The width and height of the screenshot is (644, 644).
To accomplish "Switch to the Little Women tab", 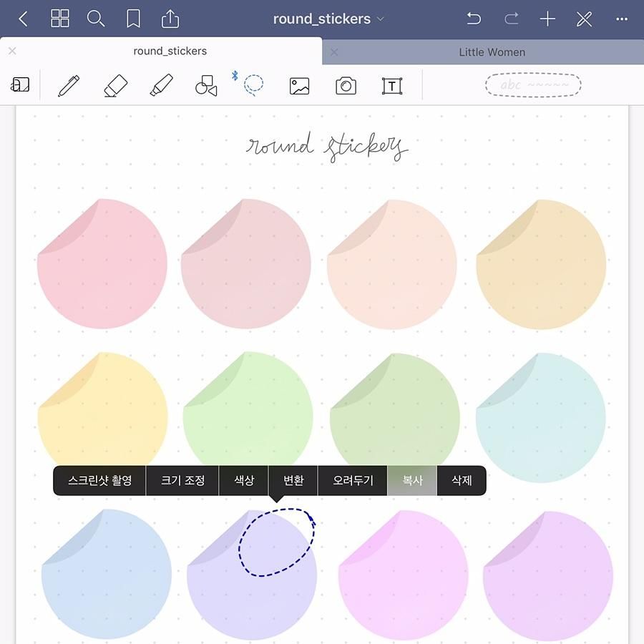I will tap(492, 52).
